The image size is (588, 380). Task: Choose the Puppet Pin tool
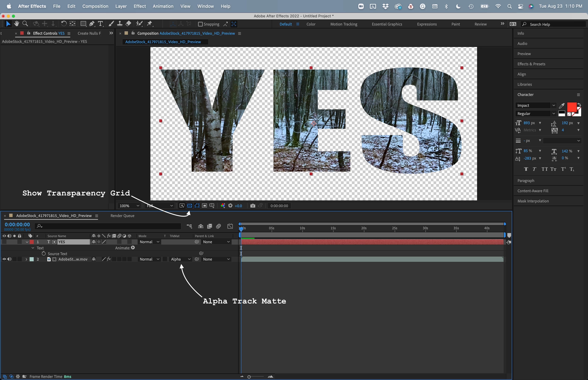(150, 24)
